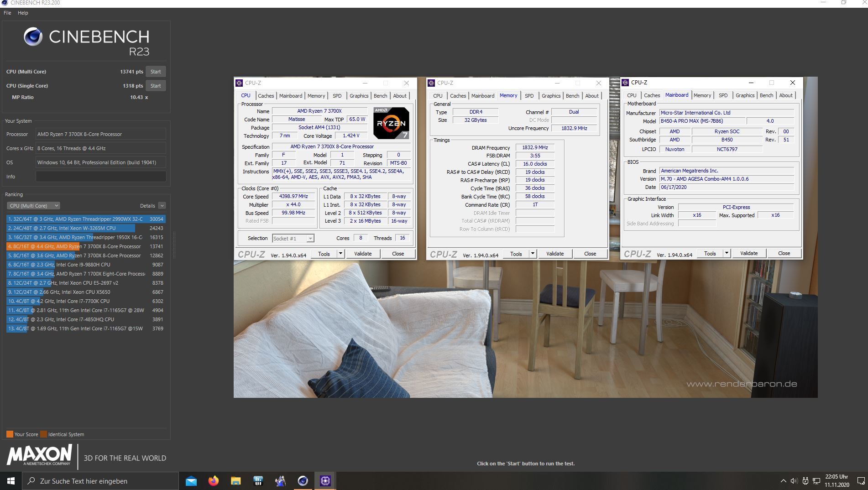
Task: Select the Intel Xeon X5650 ranking row
Action: (x=86, y=292)
